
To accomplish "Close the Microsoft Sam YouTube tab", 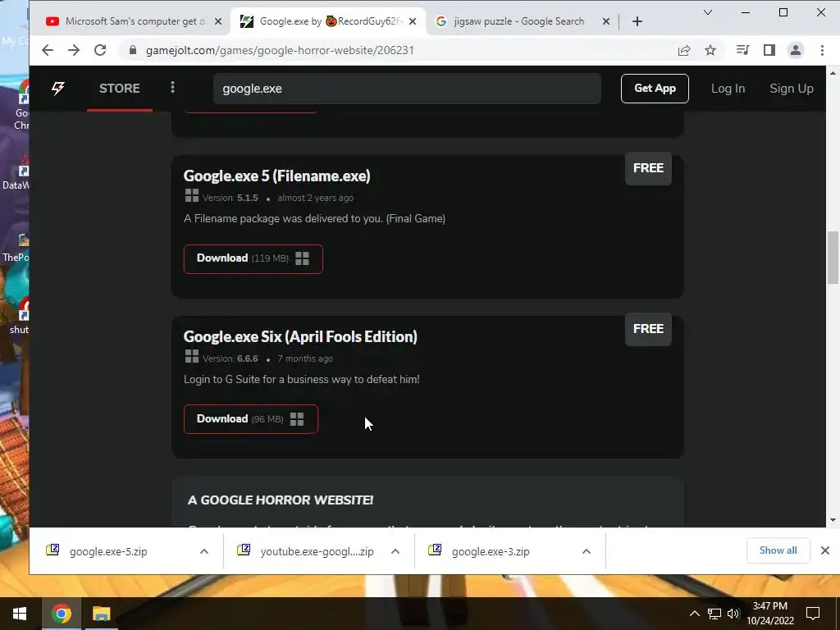I will coord(218,21).
